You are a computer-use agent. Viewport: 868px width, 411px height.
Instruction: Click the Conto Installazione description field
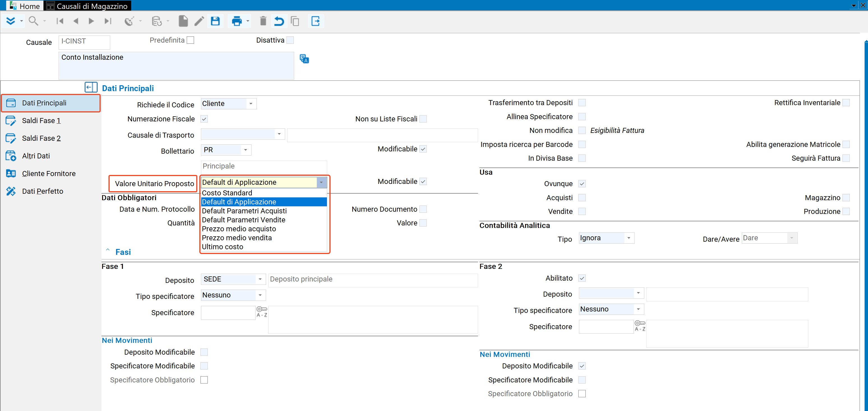[x=176, y=65]
